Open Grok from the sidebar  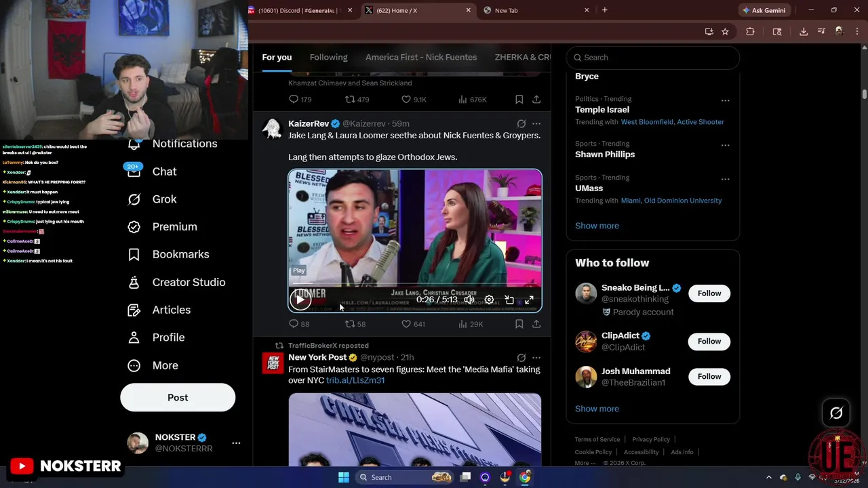point(153,199)
